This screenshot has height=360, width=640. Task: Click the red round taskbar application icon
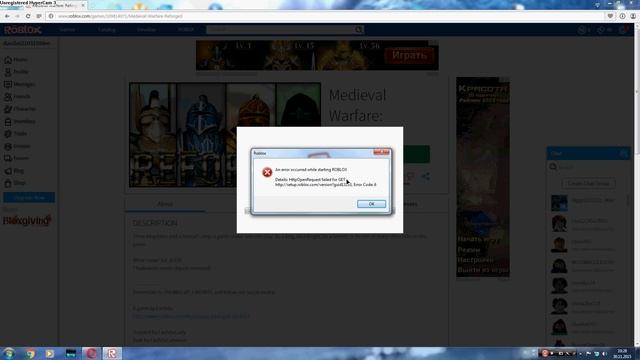pos(91,353)
